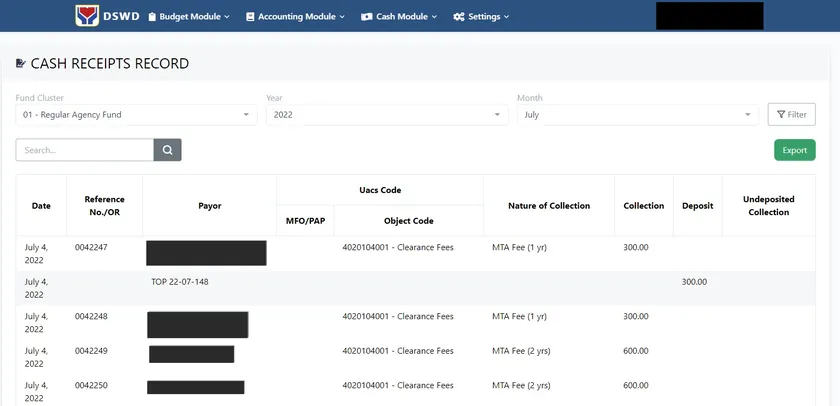Image resolution: width=840 pixels, height=406 pixels.
Task: Click the book icon beside Accounting Module
Action: click(x=250, y=17)
